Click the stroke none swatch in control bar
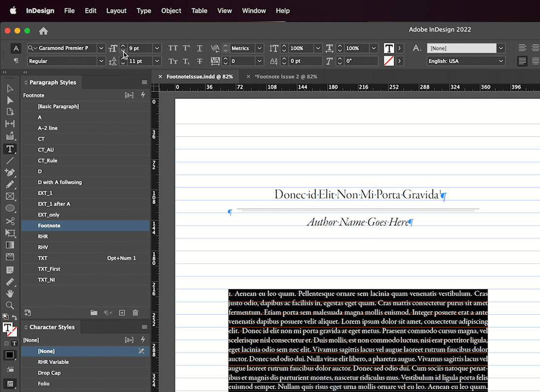The width and height of the screenshot is (540, 392). [x=389, y=61]
